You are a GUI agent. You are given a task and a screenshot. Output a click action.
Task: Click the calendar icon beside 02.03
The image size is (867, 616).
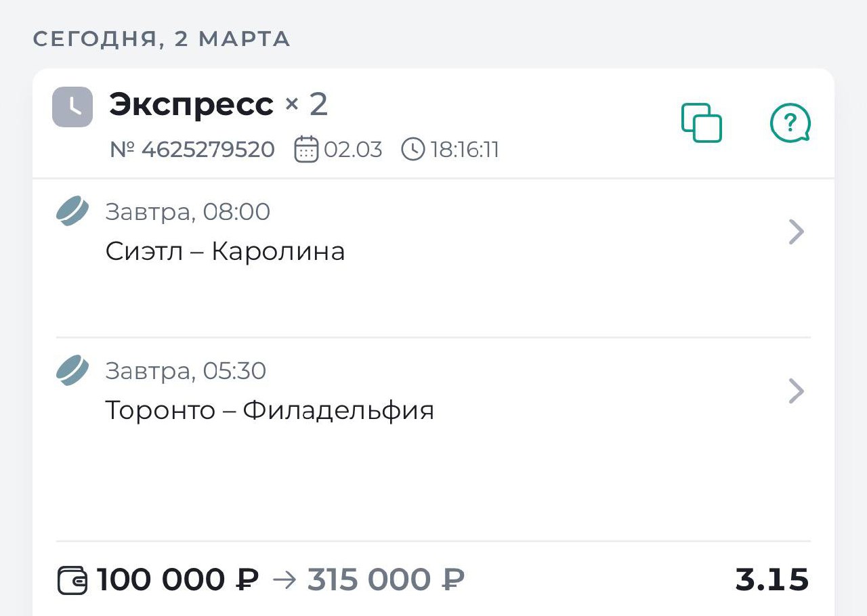[306, 149]
